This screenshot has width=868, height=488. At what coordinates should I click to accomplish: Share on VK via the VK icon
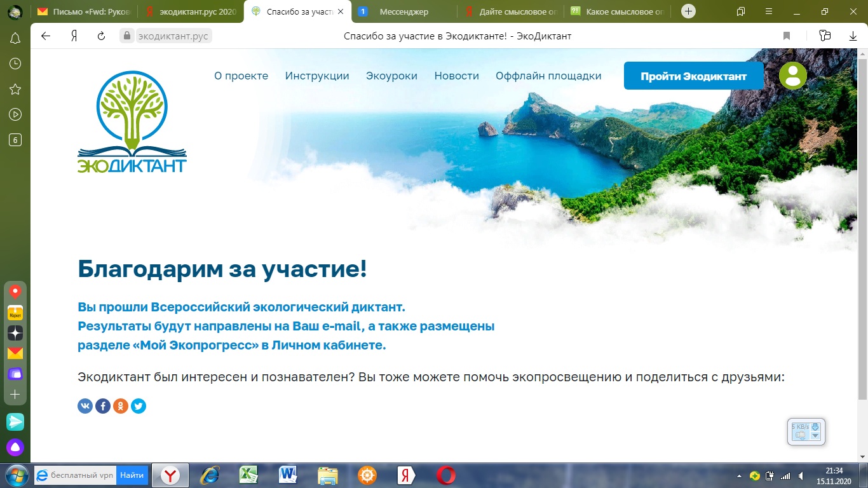point(85,406)
